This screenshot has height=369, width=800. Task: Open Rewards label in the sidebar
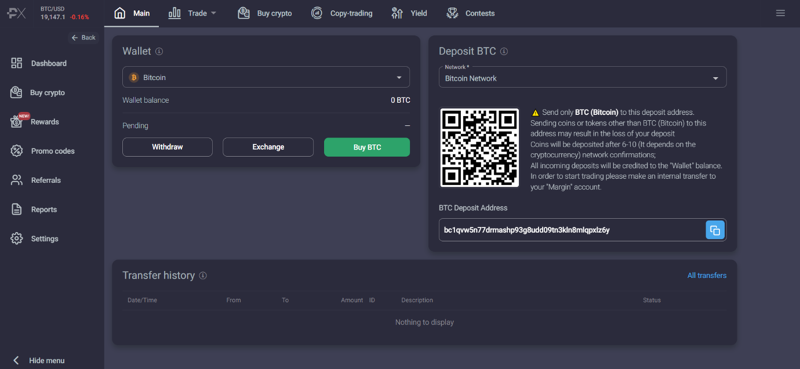[45, 122]
